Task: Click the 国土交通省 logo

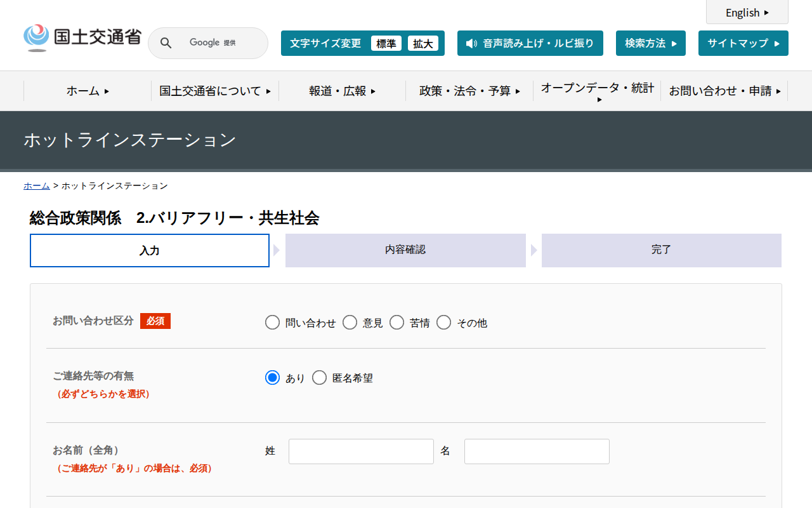Action: 82,37
